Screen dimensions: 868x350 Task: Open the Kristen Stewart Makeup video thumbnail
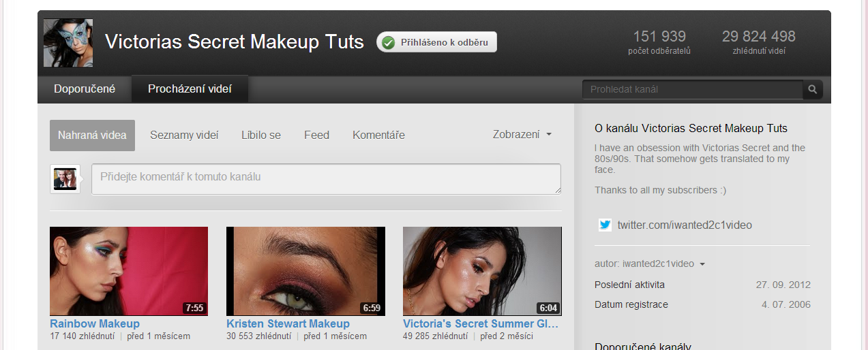305,271
